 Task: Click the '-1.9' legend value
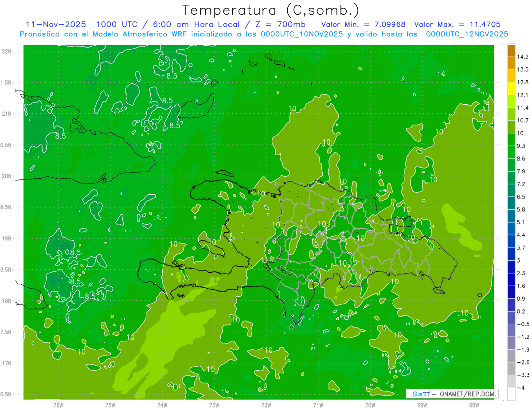(523, 349)
